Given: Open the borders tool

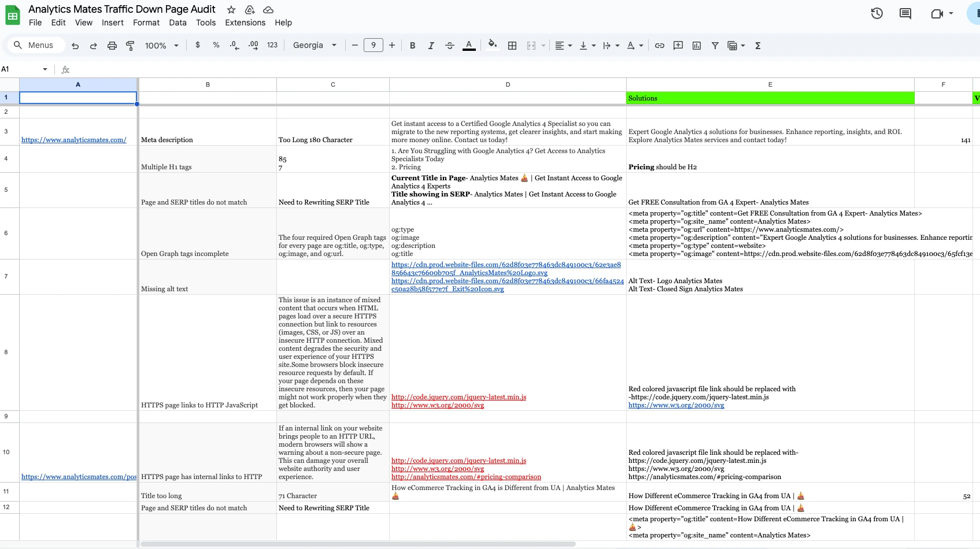Looking at the screenshot, I should point(512,46).
